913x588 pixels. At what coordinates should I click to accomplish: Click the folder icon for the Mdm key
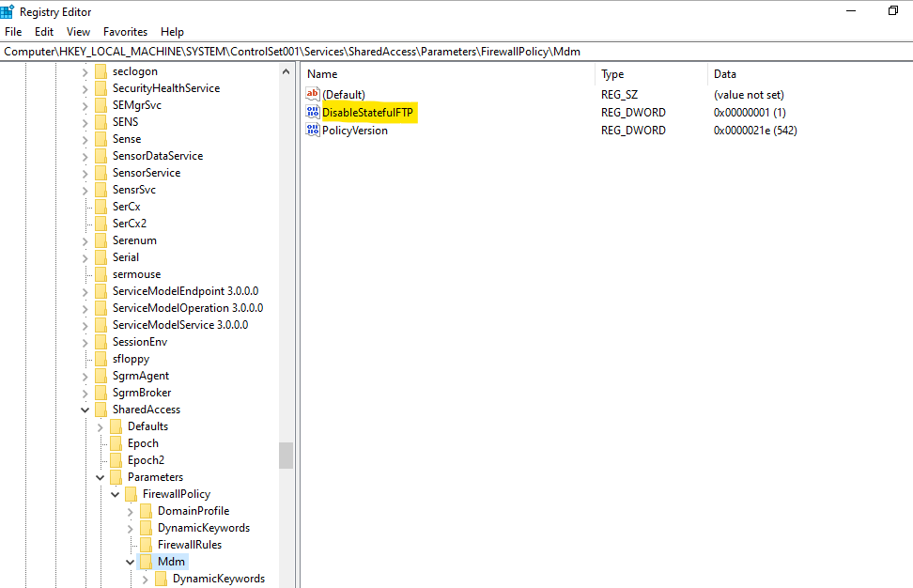pyautogui.click(x=145, y=561)
